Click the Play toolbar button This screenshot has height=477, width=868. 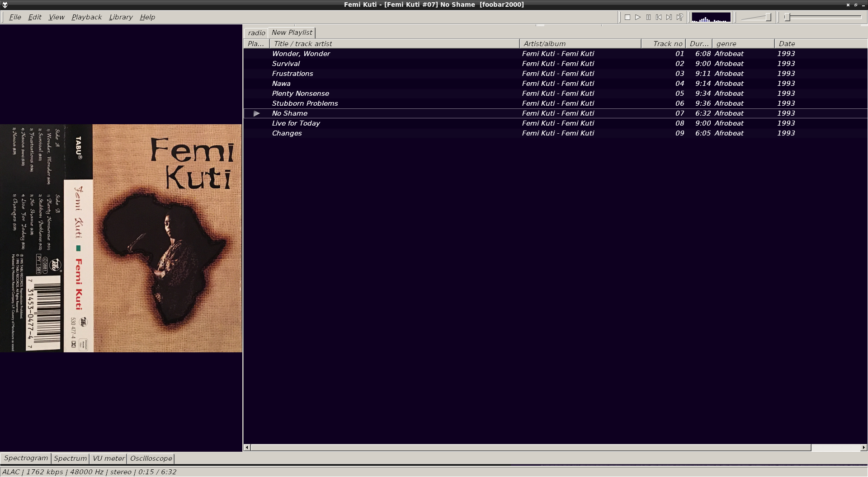[637, 17]
